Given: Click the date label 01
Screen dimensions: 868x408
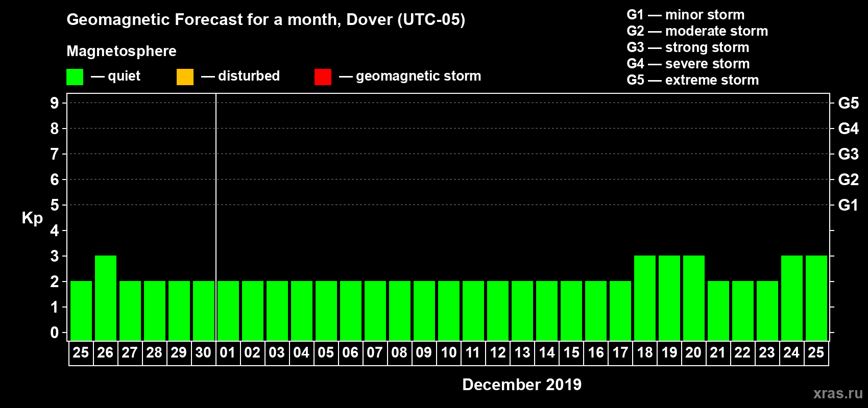Looking at the screenshot, I should 228,353.
